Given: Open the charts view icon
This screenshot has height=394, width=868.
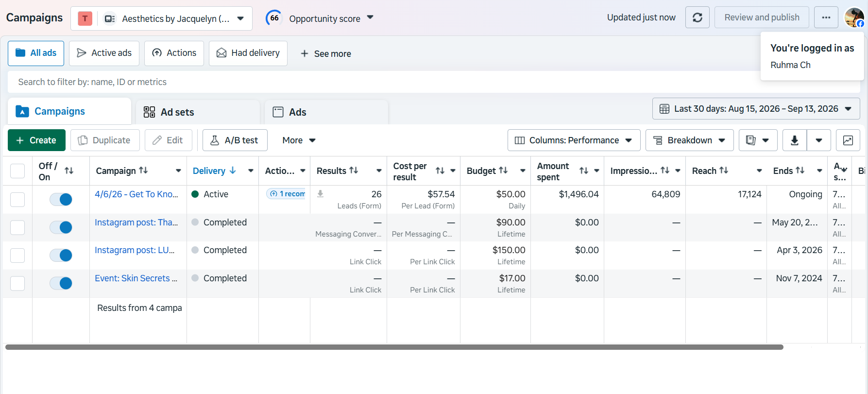Looking at the screenshot, I should [x=848, y=140].
